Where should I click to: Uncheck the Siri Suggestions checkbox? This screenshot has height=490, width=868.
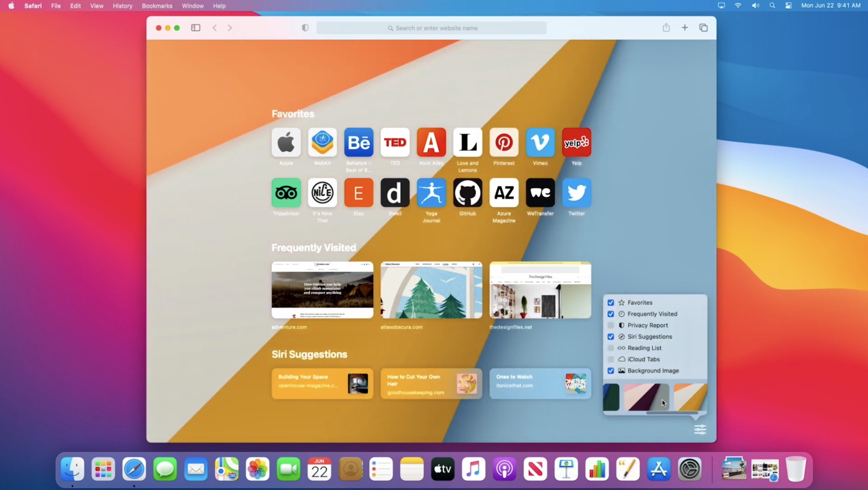[610, 337]
